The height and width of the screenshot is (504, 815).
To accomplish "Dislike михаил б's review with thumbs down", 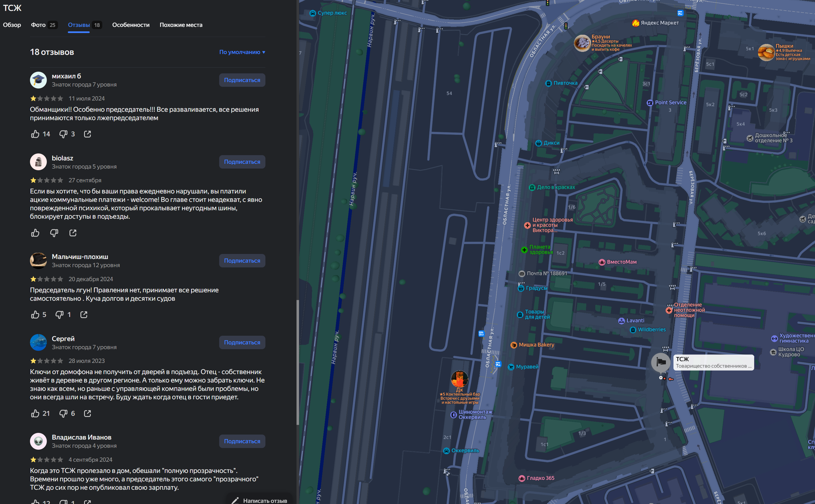I will 63,134.
